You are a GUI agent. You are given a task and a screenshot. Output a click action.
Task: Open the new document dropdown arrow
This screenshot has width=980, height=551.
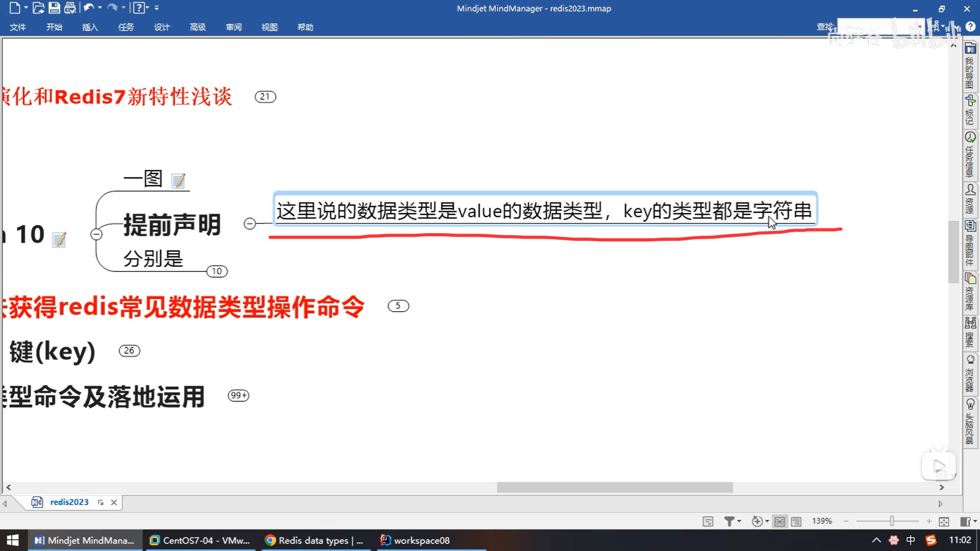(26, 8)
